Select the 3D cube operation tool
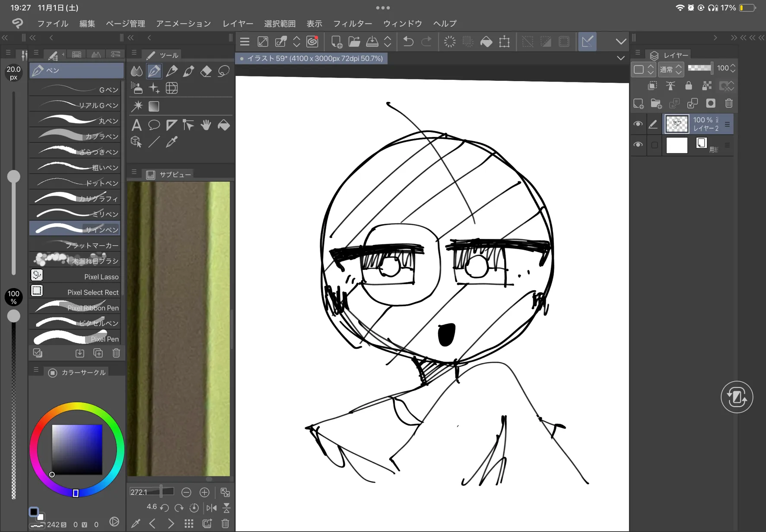The height and width of the screenshot is (532, 766). (137, 142)
